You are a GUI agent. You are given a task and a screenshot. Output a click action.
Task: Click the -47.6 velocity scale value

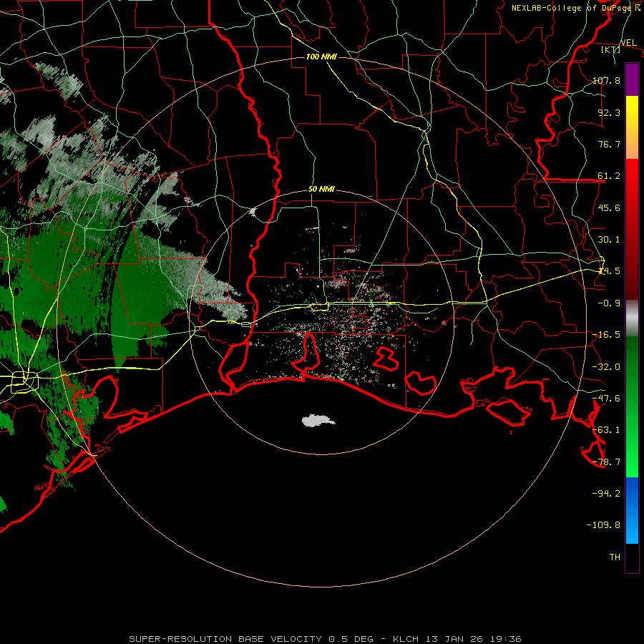(606, 399)
